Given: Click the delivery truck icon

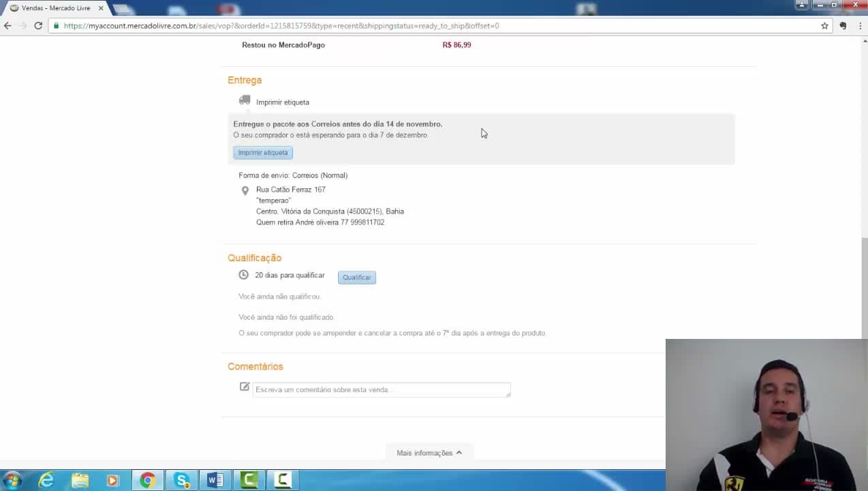Looking at the screenshot, I should 245,100.
